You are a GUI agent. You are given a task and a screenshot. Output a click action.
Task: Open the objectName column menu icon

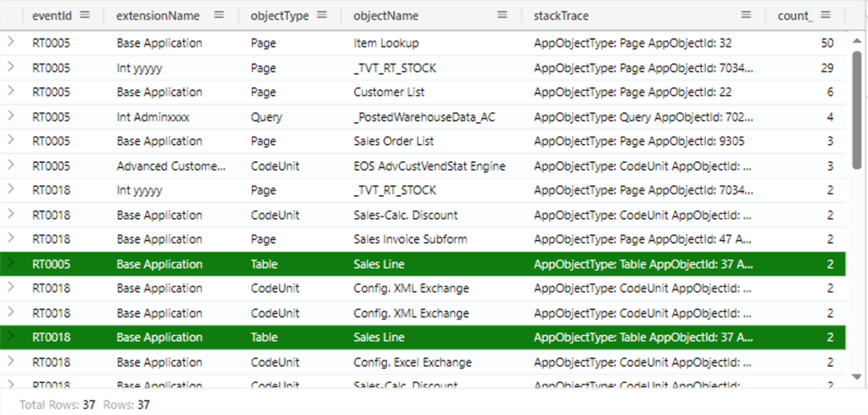pos(502,15)
